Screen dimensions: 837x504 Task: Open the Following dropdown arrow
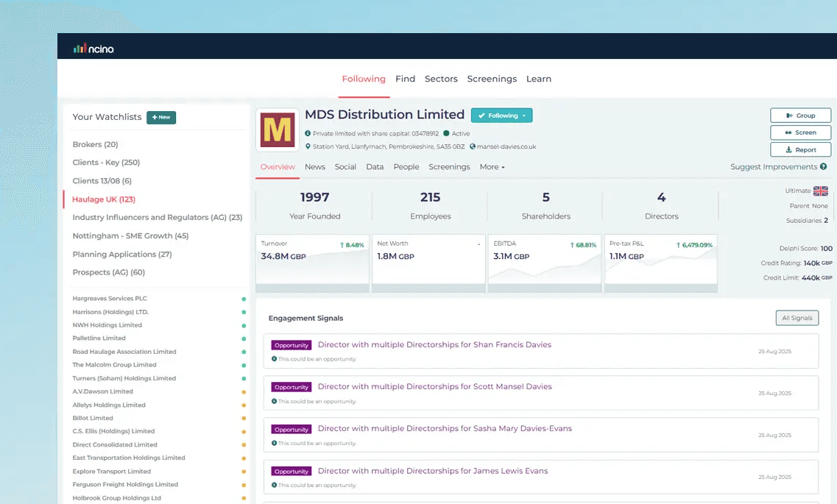(x=523, y=116)
